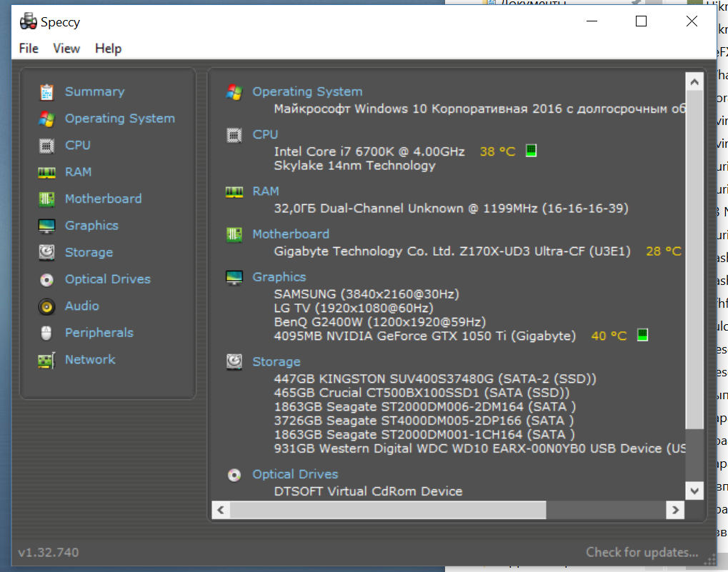This screenshot has height=572, width=728.
Task: Click the Operating System flag icon in sidebar
Action: 46,119
